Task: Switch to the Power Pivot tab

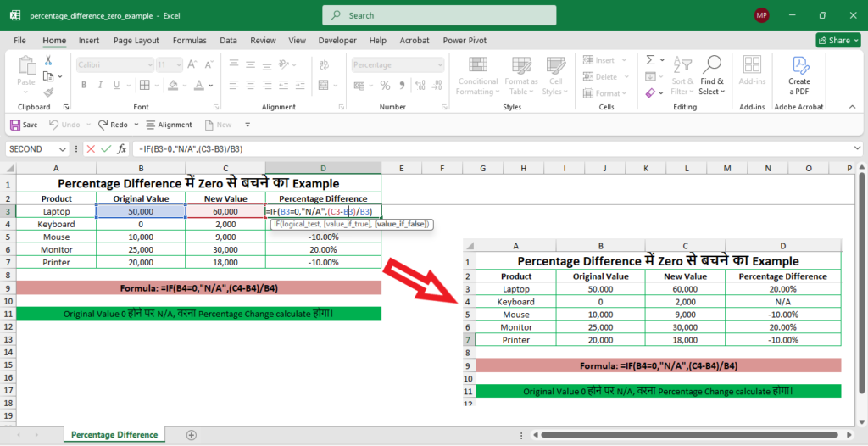Action: point(465,41)
